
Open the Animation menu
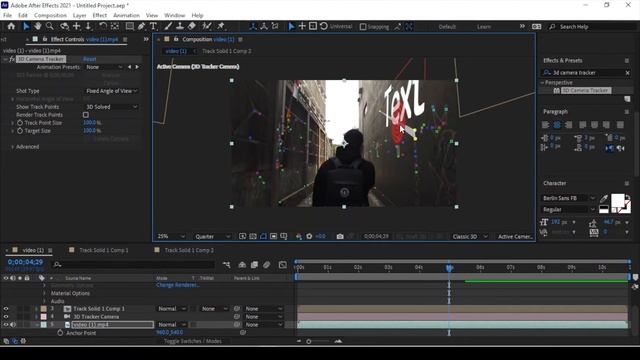[x=126, y=16]
